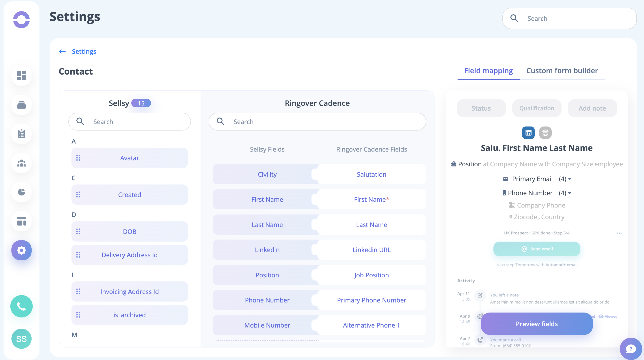Click the LinkedIn icon in preview card
This screenshot has width=644, height=360.
pos(528,132)
